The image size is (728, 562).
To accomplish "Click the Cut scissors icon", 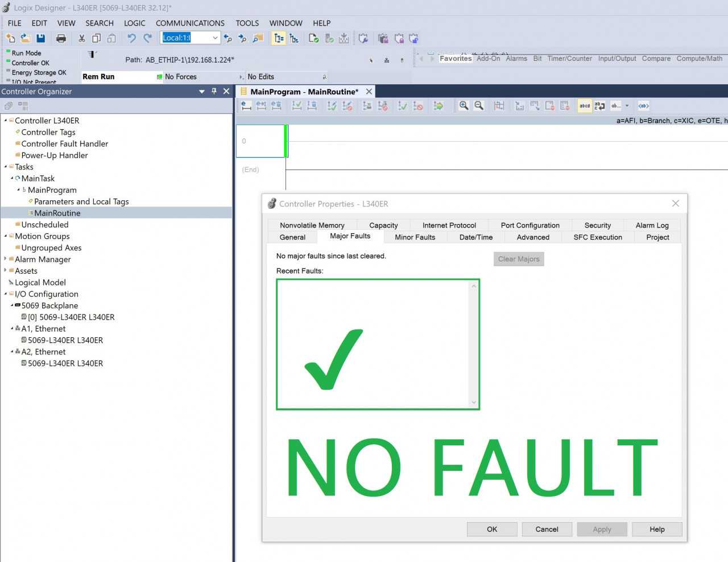I will pyautogui.click(x=82, y=38).
